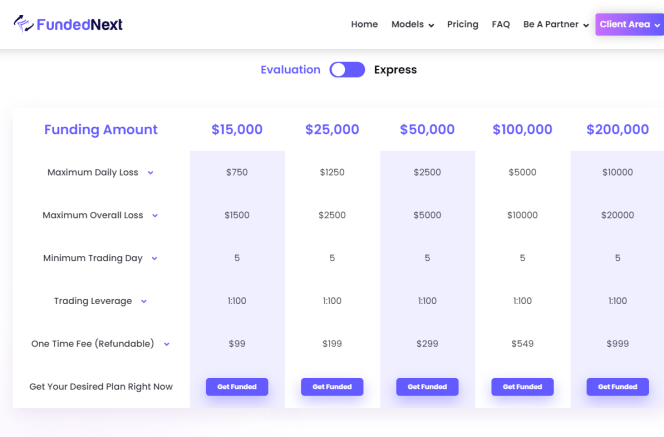Click the $199 one time fee
Viewport: 664px width, 437px height.
pyautogui.click(x=332, y=343)
